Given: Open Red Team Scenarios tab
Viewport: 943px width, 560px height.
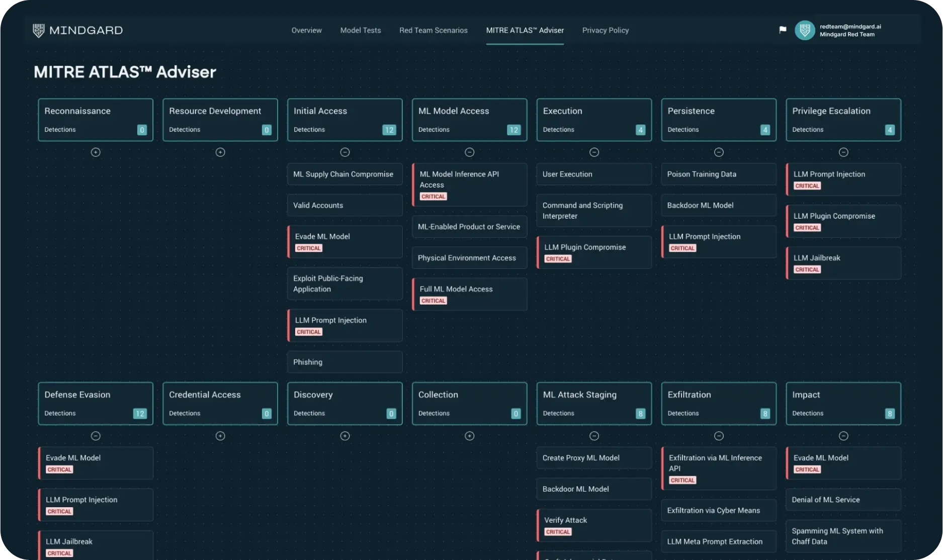Looking at the screenshot, I should (434, 30).
